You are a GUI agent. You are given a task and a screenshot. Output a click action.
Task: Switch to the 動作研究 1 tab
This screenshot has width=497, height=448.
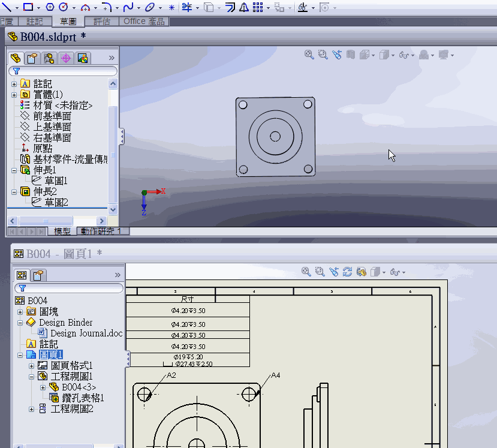(103, 231)
